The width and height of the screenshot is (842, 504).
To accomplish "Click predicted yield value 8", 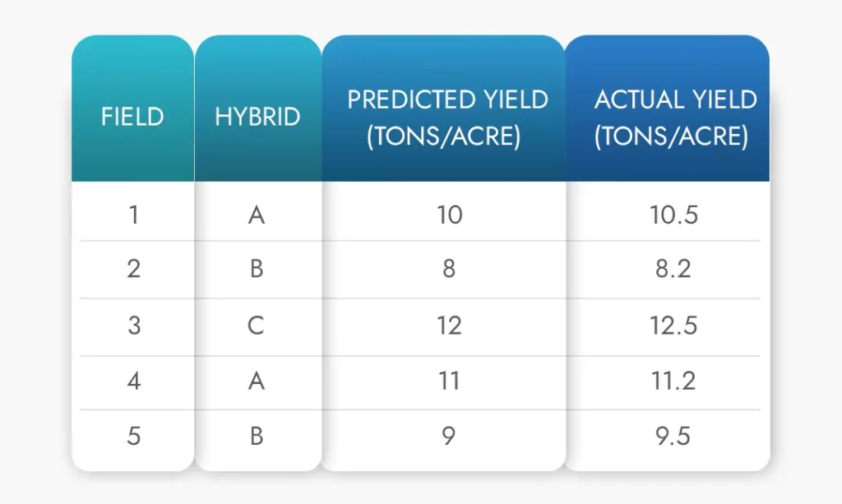I will (x=449, y=269).
